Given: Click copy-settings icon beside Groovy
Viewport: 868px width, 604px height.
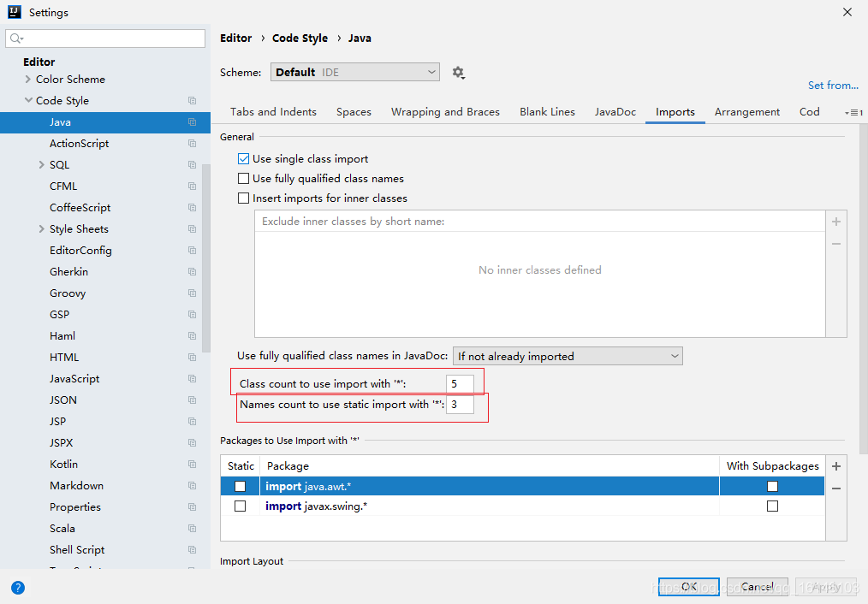Looking at the screenshot, I should [x=192, y=293].
